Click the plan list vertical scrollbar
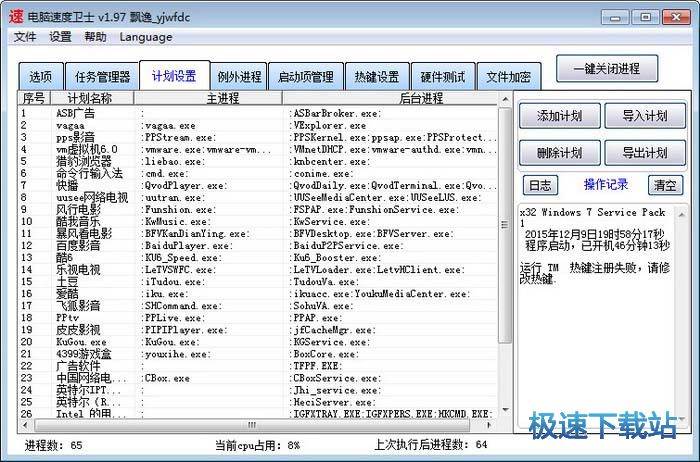This screenshot has height=462, width=700. pyautogui.click(x=504, y=260)
